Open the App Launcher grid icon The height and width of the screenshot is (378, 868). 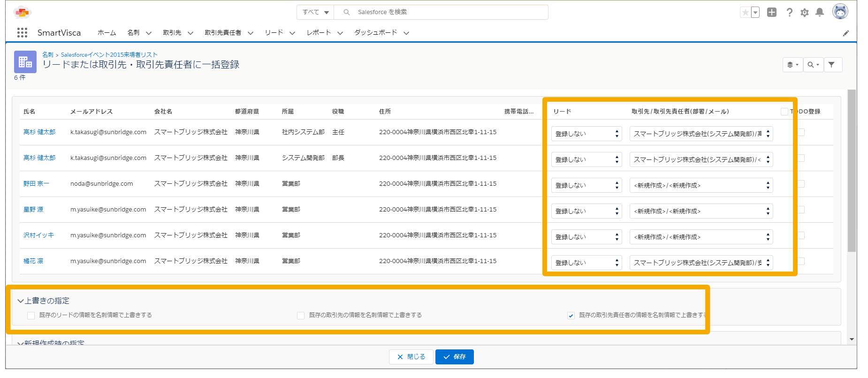point(22,32)
